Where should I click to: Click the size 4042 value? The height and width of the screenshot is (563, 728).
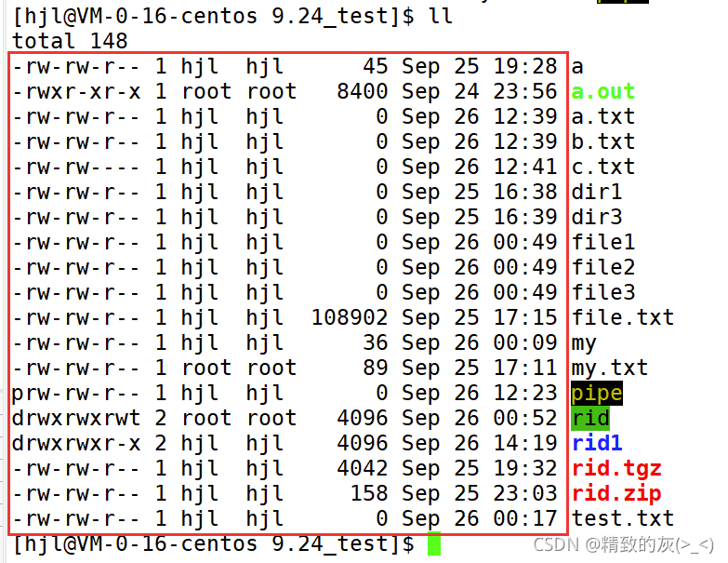pos(363,468)
